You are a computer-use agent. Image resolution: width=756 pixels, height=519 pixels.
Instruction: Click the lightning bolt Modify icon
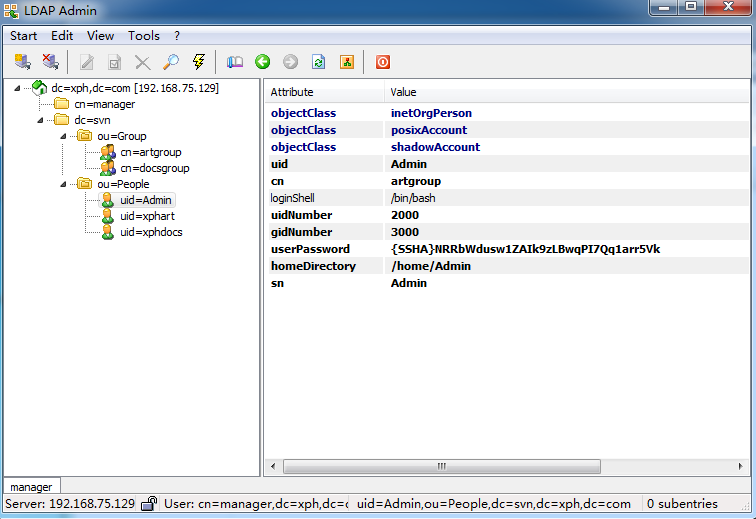tap(198, 62)
